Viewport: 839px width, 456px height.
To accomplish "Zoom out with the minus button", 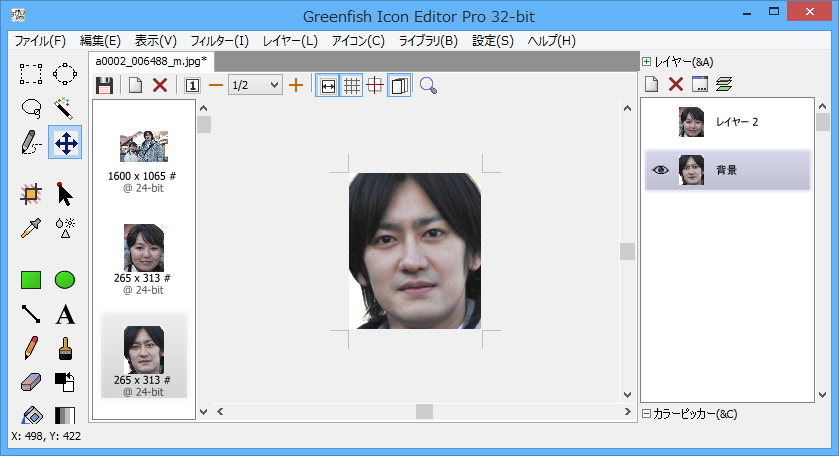I will click(216, 86).
